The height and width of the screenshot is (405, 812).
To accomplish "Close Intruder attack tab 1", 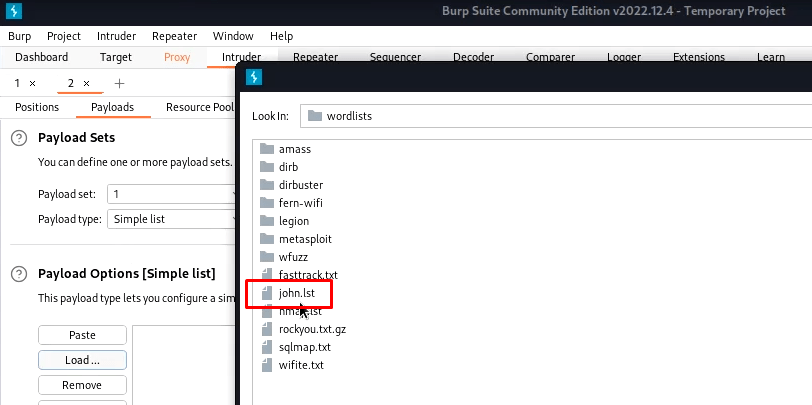I will click(x=33, y=83).
